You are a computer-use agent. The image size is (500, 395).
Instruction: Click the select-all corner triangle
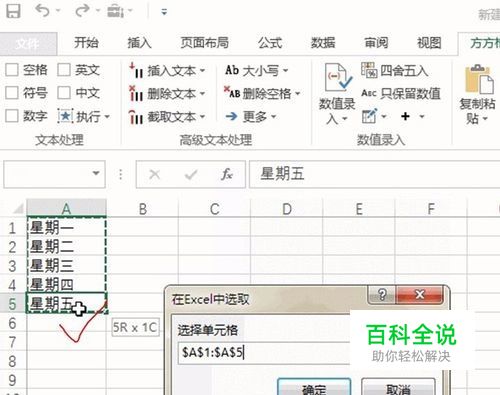pyautogui.click(x=18, y=209)
